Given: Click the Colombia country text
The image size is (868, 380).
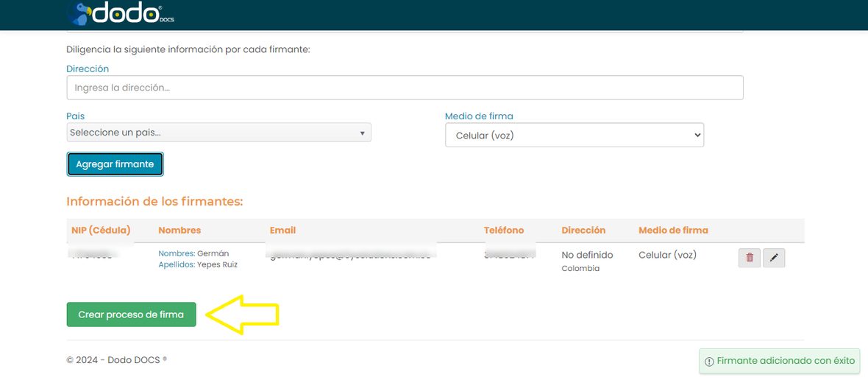Looking at the screenshot, I should (x=580, y=269).
